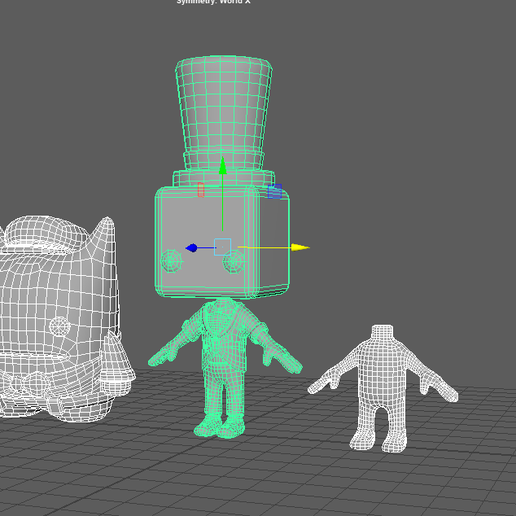
Task: Click the circular eye on the cat mesh
Action: click(60, 326)
